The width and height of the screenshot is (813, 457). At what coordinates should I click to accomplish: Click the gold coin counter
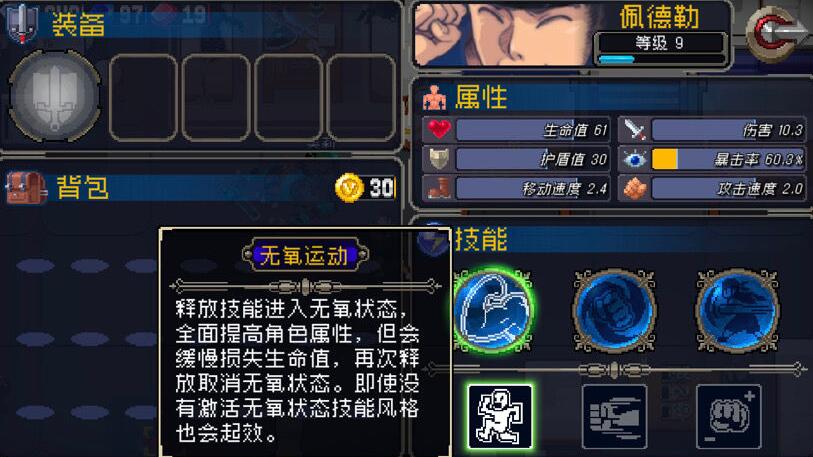pos(365,187)
